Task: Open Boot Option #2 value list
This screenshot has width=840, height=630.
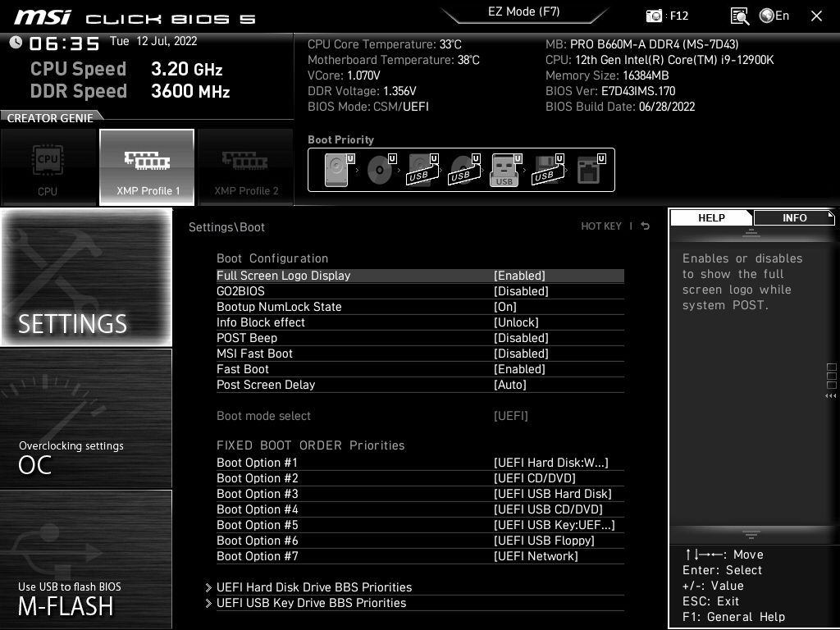Action: (534, 478)
